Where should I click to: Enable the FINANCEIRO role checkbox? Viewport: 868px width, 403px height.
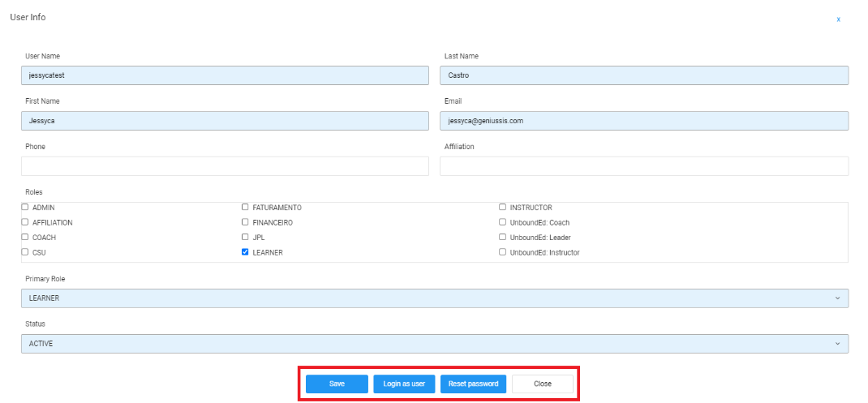(245, 222)
